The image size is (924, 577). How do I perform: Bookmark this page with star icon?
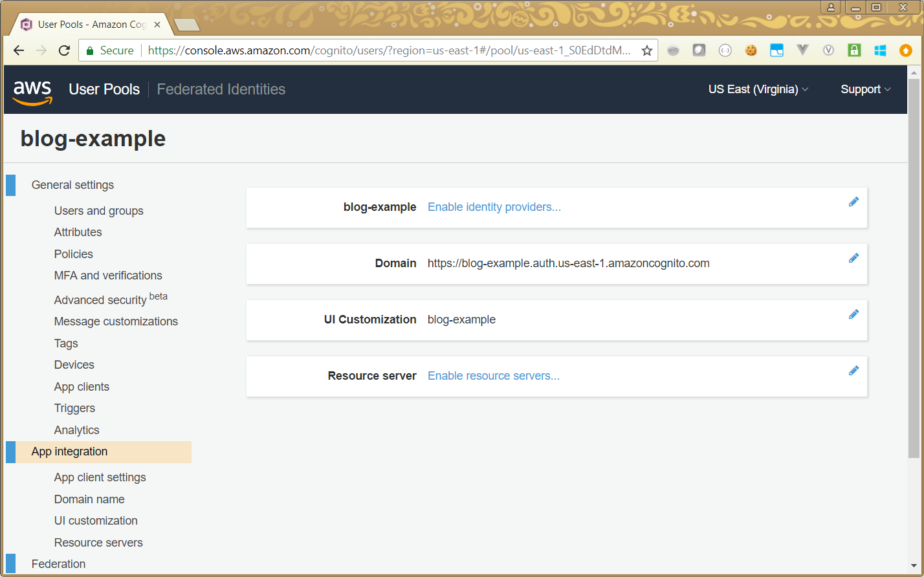[646, 50]
